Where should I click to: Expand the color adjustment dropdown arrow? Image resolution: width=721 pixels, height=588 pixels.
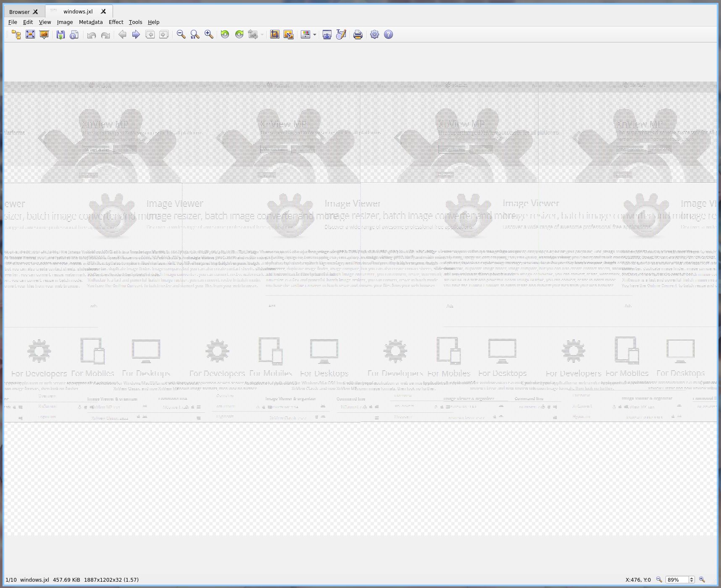click(315, 34)
